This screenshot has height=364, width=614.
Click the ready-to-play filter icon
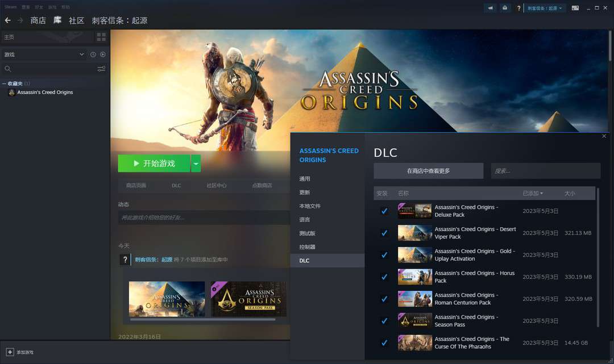coord(102,55)
